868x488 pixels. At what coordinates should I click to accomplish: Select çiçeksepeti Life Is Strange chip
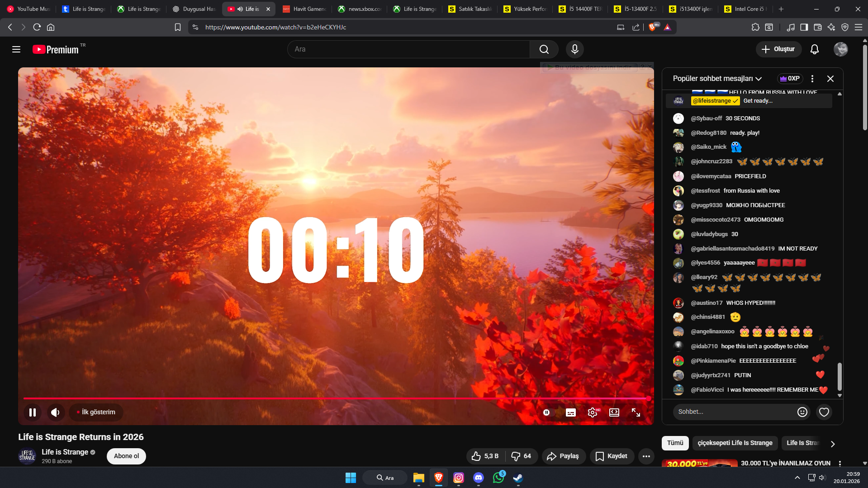pyautogui.click(x=735, y=443)
